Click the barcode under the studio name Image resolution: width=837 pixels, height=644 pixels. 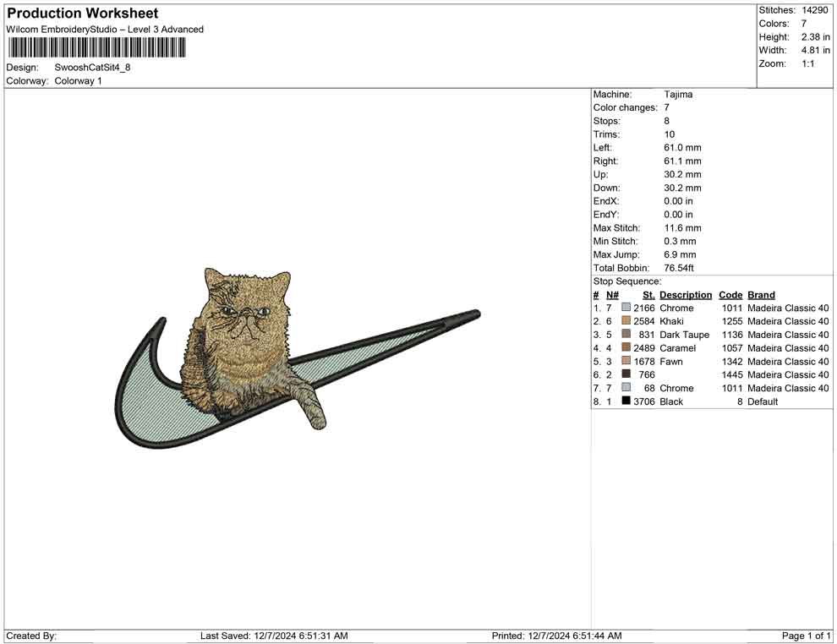point(96,48)
